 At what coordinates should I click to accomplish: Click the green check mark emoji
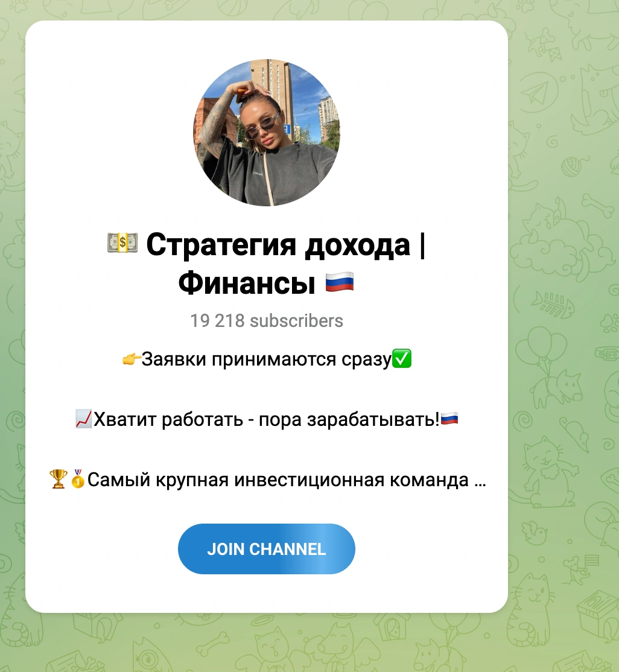[x=402, y=359]
